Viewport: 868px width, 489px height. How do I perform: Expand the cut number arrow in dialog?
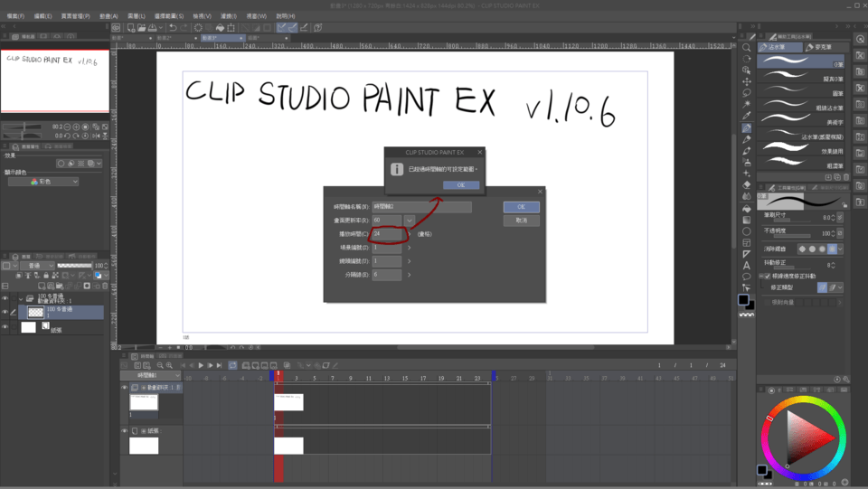409,261
